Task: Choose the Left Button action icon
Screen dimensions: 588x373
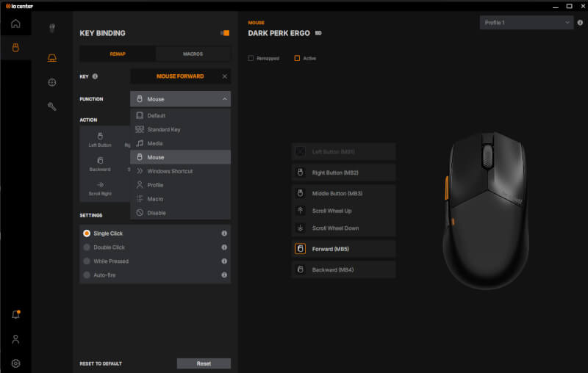Action: click(x=100, y=136)
